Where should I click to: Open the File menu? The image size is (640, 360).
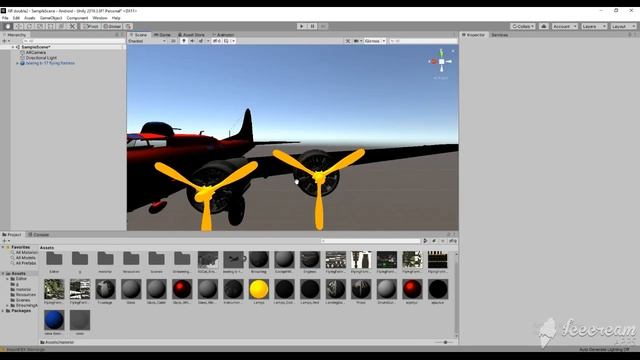coord(5,18)
